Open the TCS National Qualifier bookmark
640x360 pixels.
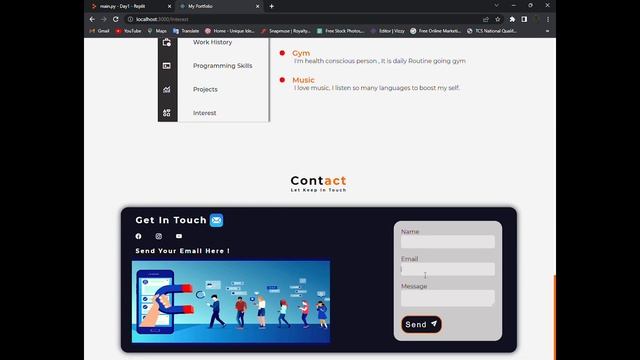[x=491, y=31]
